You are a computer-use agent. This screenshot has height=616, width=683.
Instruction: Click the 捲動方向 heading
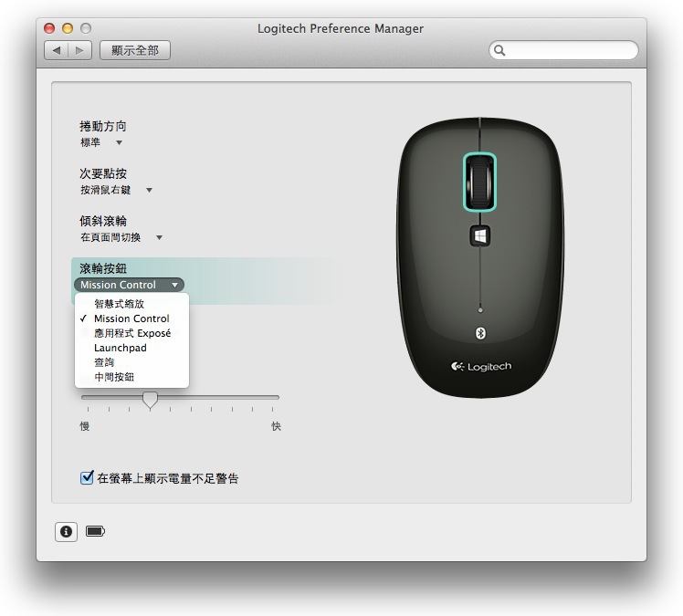[x=103, y=126]
